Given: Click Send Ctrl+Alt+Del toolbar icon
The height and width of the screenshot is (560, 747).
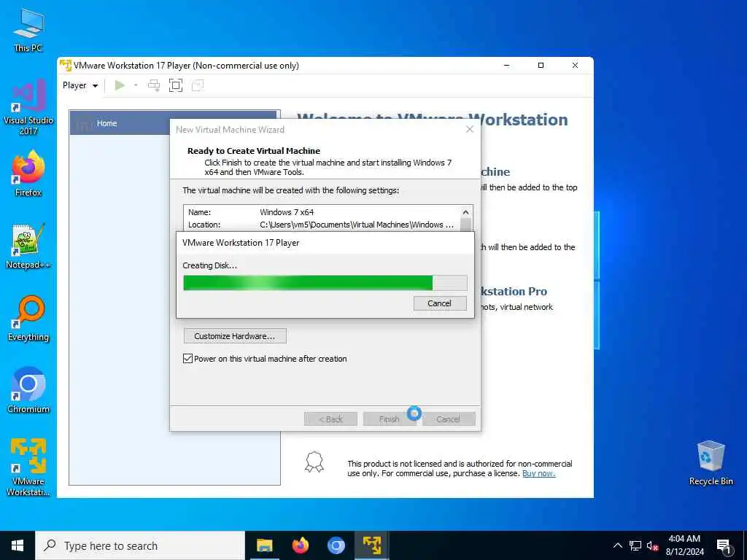Looking at the screenshot, I should click(x=154, y=85).
